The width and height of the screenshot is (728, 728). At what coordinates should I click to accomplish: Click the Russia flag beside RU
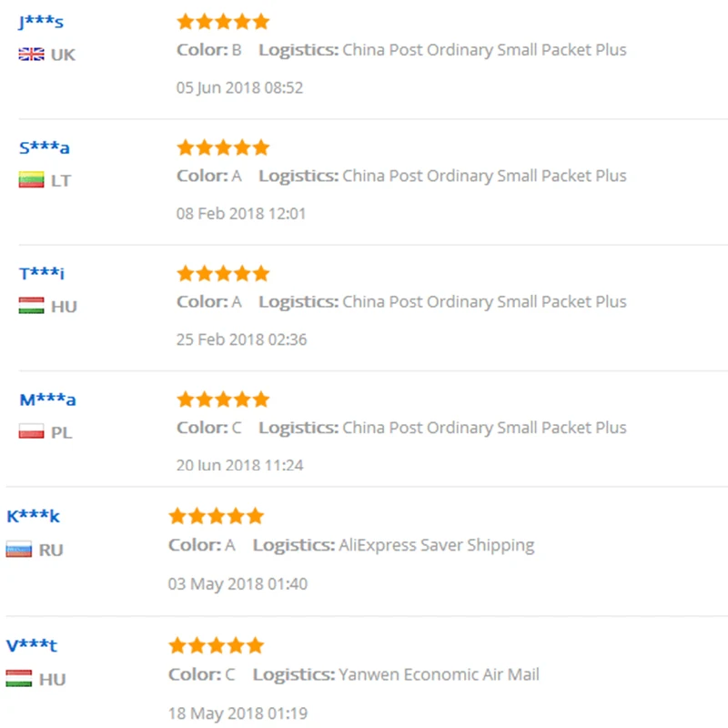[x=19, y=550]
